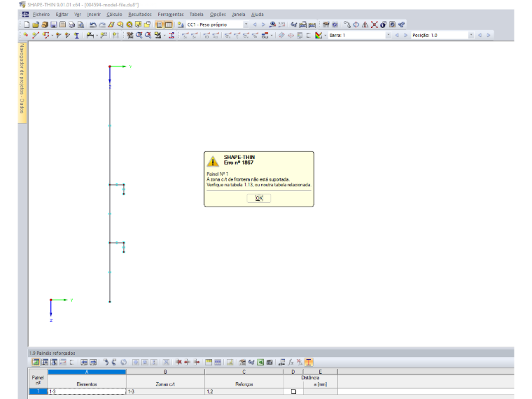
Task: Open the Ajuda menu
Action: [x=258, y=14]
